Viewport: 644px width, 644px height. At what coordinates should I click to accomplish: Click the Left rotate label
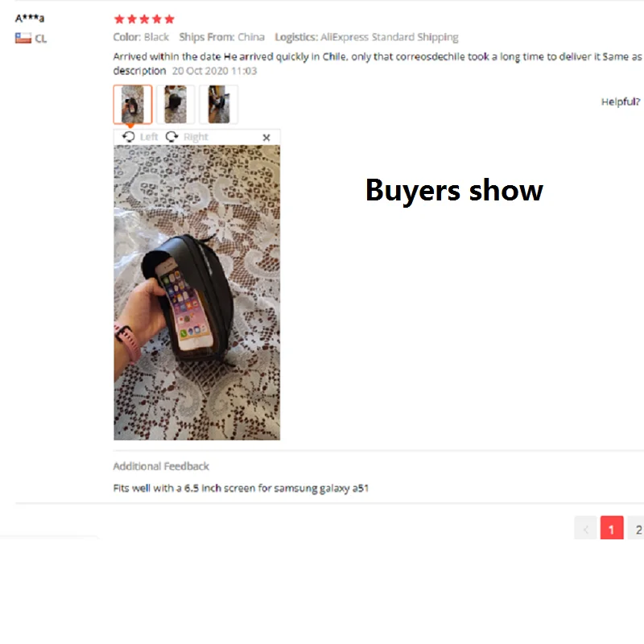pyautogui.click(x=149, y=137)
